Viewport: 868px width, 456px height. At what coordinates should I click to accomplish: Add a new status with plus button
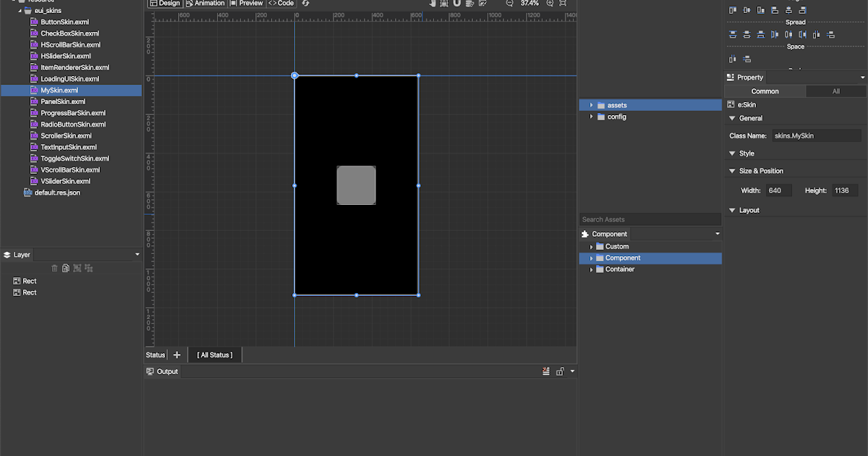177,355
